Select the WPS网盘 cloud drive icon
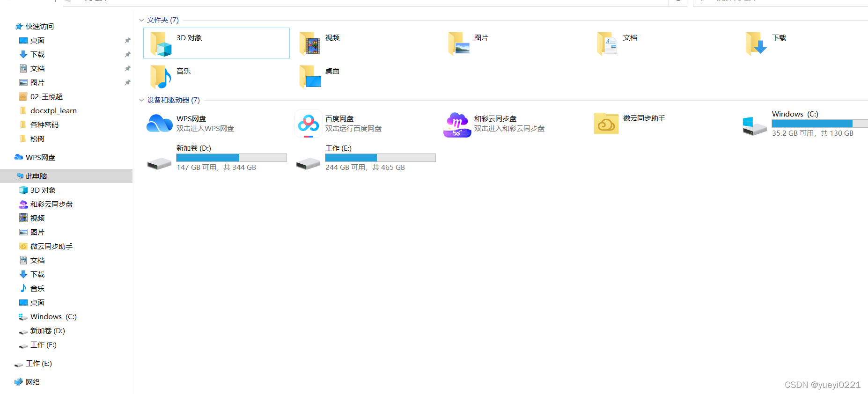 [x=160, y=124]
